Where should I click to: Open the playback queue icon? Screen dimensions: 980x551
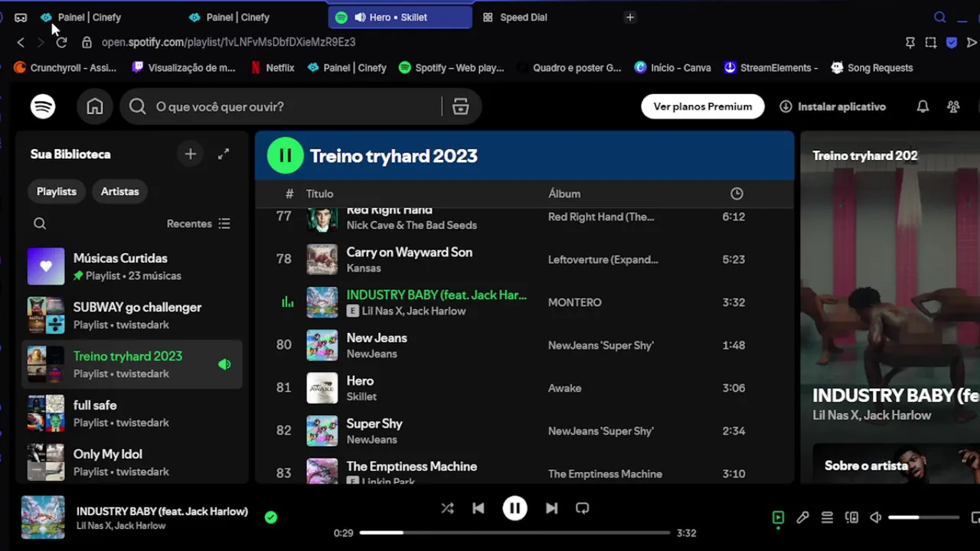click(x=827, y=517)
